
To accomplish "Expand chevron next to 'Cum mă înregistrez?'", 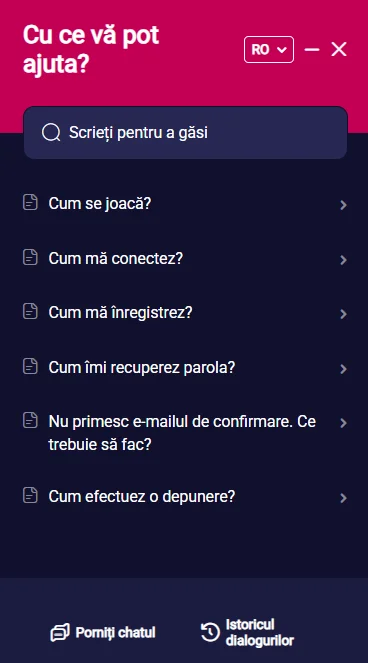I will [x=343, y=314].
